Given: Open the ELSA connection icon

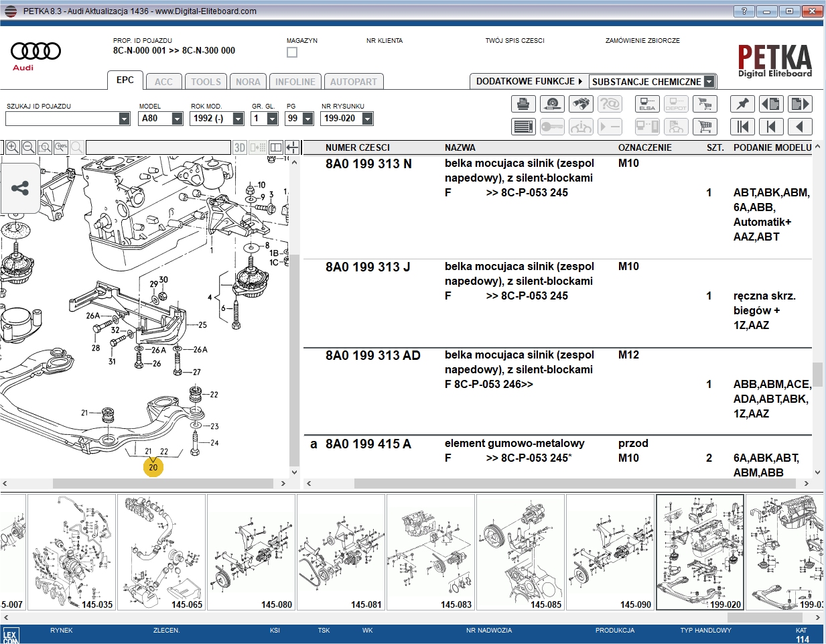Looking at the screenshot, I should (647, 104).
